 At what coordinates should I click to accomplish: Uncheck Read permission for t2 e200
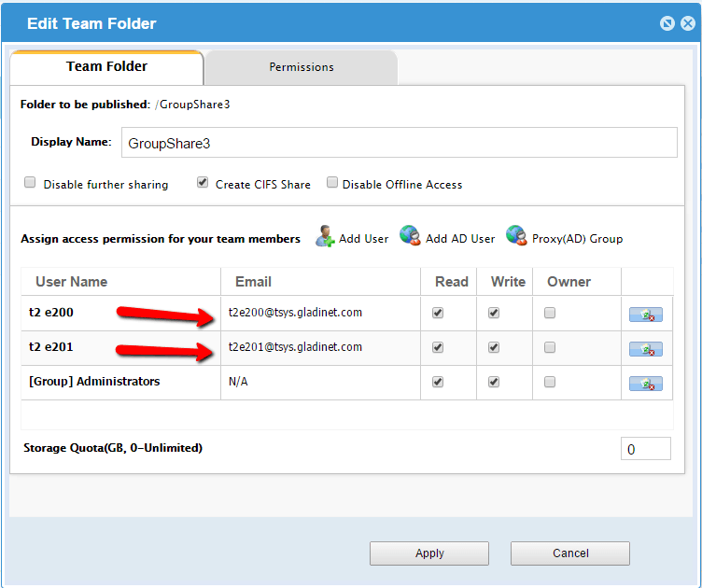pos(438,314)
